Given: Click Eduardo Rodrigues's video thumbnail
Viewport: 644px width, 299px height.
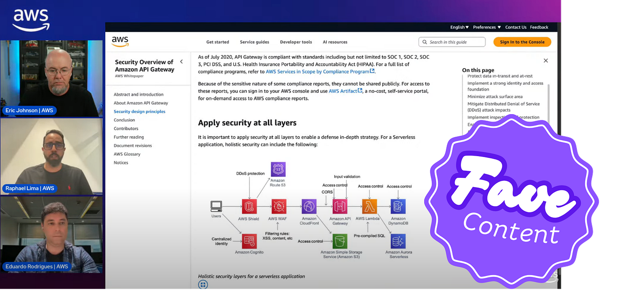Looking at the screenshot, I should (x=51, y=234).
